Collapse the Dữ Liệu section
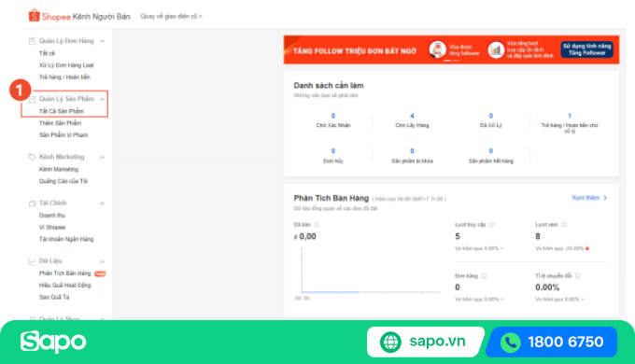The image size is (635, 364). [x=102, y=261]
